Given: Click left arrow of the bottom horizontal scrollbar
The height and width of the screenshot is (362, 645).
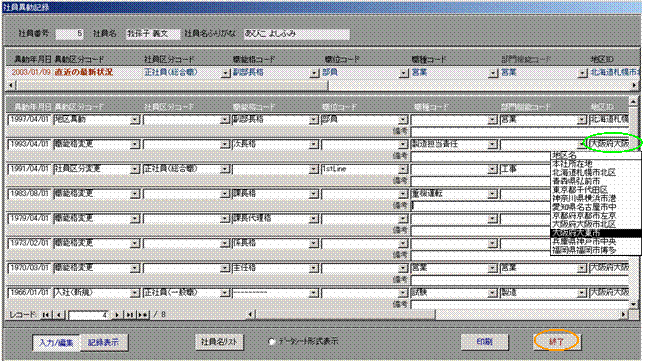Looking at the screenshot, I should (251, 315).
